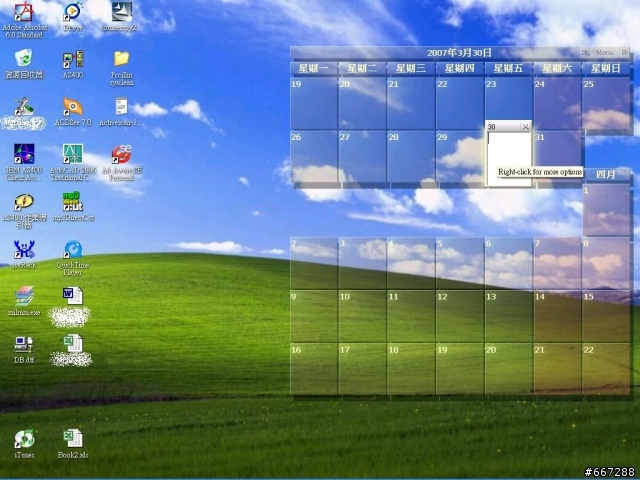Screen dimensions: 640x480
Task: Select March 23 in the calendar
Action: [508, 103]
